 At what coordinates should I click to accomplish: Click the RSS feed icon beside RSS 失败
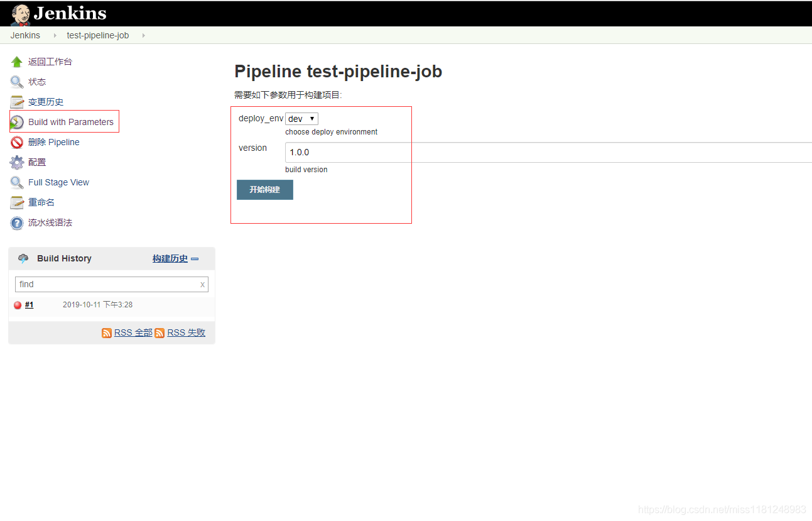pyautogui.click(x=160, y=333)
